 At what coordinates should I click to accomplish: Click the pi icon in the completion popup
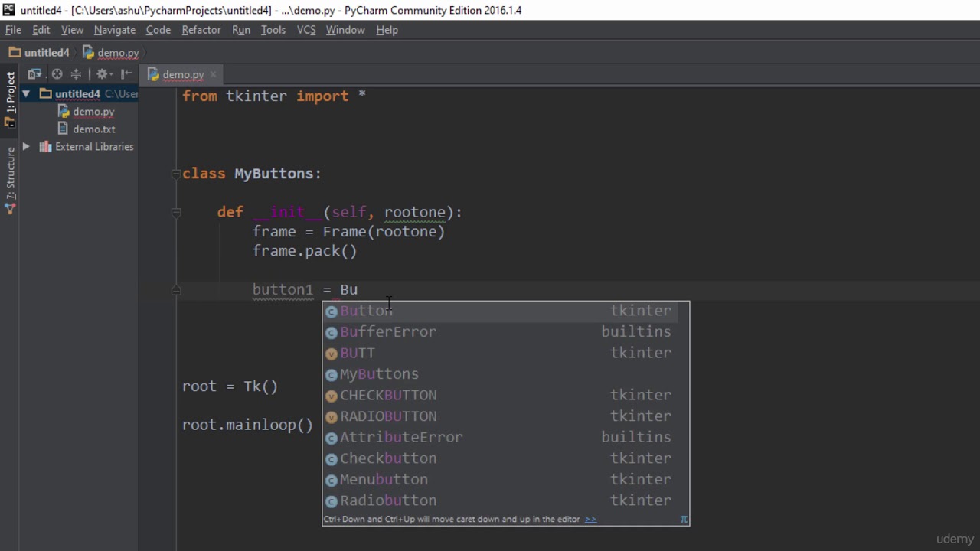[x=684, y=519]
